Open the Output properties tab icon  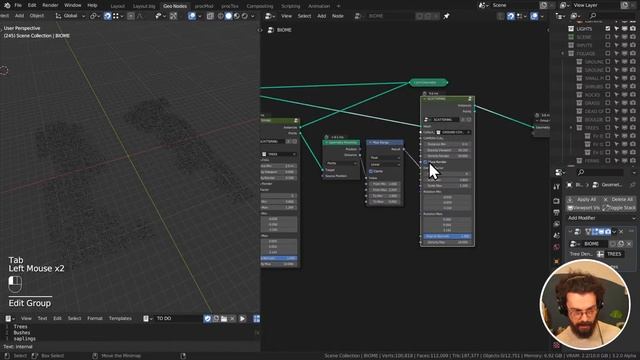[557, 212]
